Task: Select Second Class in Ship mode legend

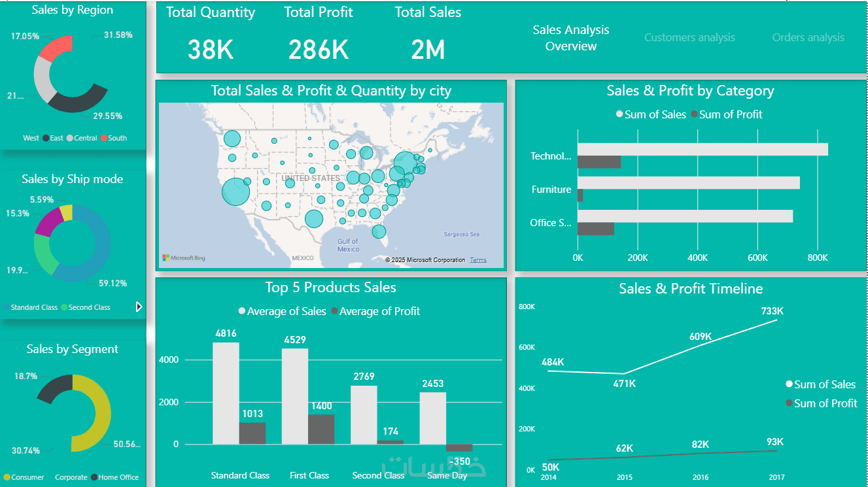Action: (x=86, y=307)
